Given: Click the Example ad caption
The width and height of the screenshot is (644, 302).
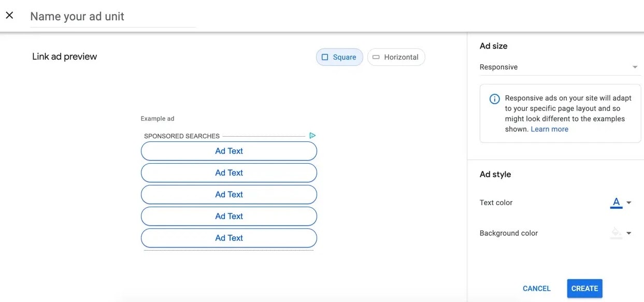Looking at the screenshot, I should tap(158, 119).
